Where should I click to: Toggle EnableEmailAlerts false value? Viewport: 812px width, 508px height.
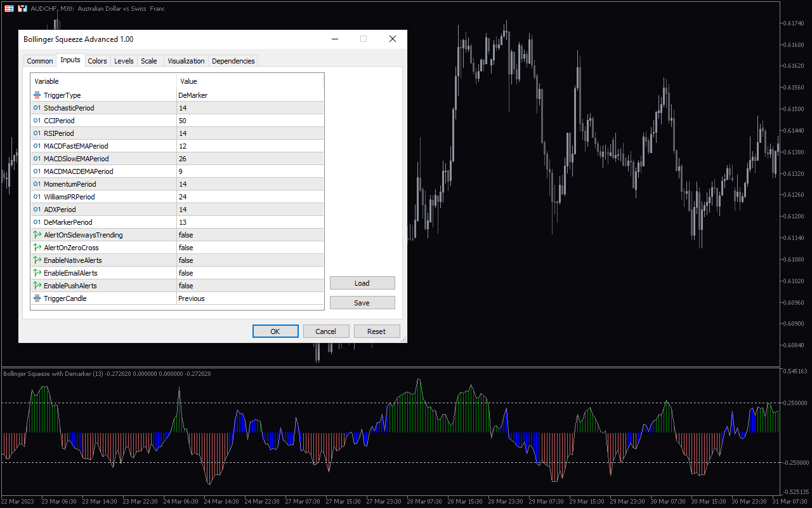[250, 273]
